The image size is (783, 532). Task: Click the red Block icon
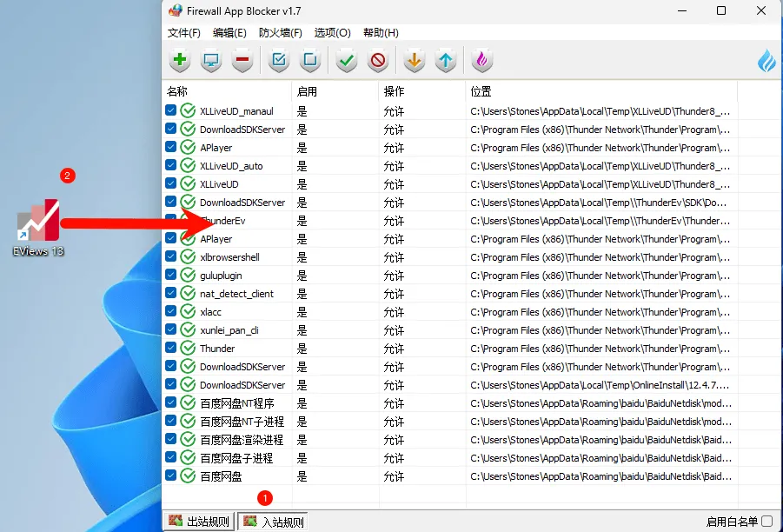click(x=378, y=61)
